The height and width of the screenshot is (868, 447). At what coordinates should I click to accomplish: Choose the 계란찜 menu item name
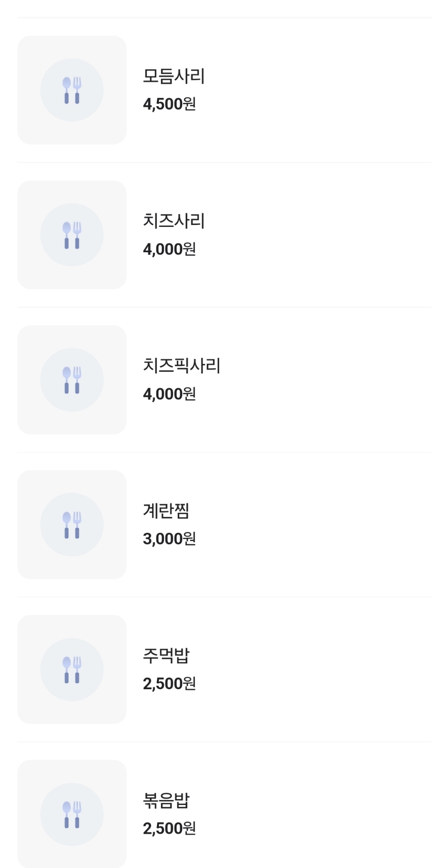pyautogui.click(x=166, y=511)
